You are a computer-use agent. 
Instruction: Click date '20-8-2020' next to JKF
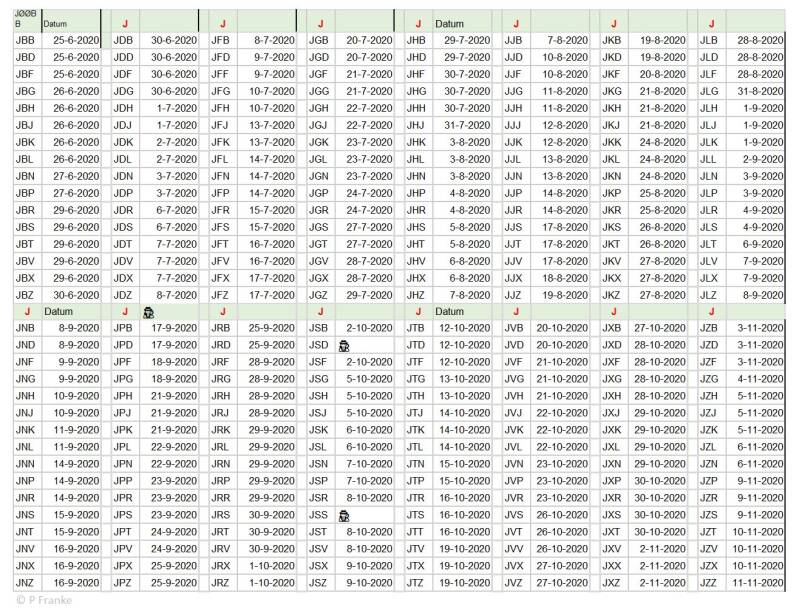[x=662, y=74]
